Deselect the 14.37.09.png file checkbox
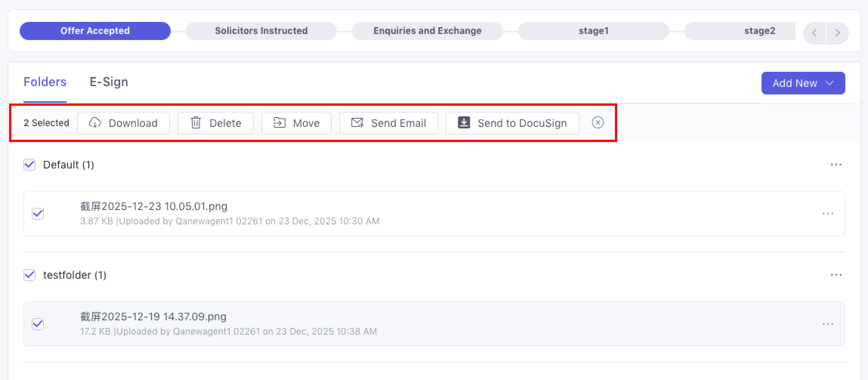The image size is (868, 380). pyautogui.click(x=38, y=324)
